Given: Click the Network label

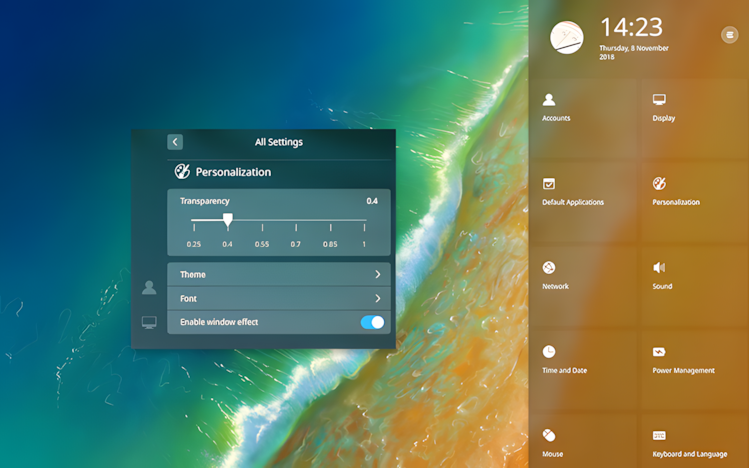Looking at the screenshot, I should pyautogui.click(x=556, y=286).
